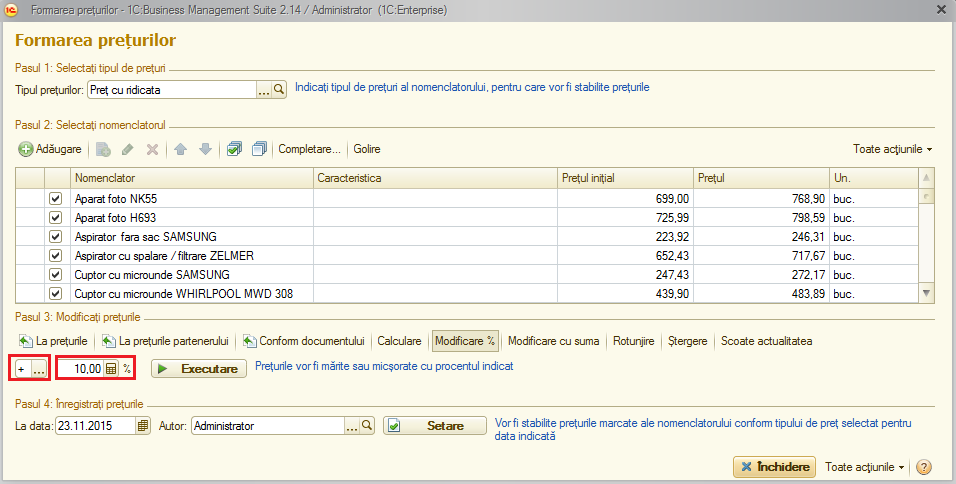The width and height of the screenshot is (956, 484).
Task: Click magnifier icon beside Autor field
Action: 366,425
